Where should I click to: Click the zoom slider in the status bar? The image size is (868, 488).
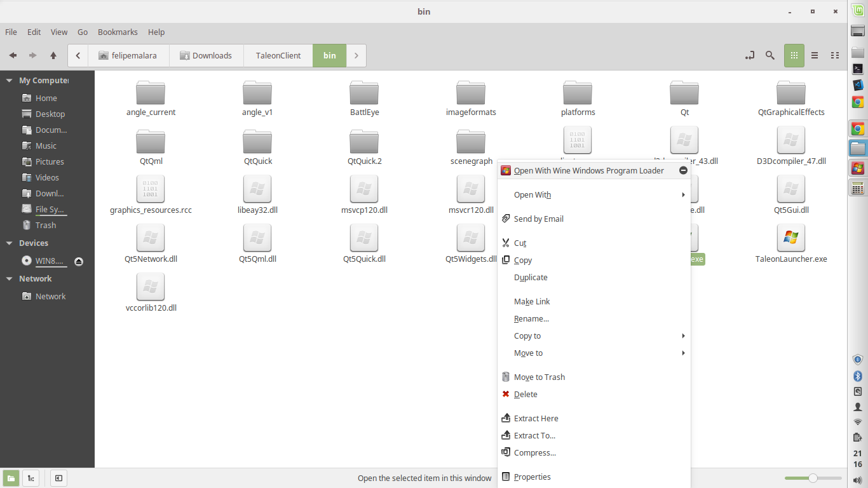click(812, 478)
